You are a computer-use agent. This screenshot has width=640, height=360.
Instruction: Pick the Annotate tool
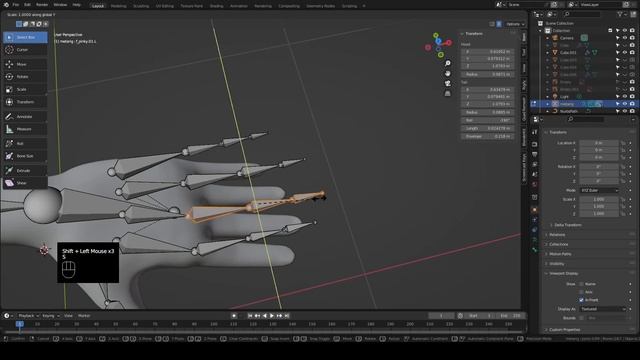click(25, 117)
